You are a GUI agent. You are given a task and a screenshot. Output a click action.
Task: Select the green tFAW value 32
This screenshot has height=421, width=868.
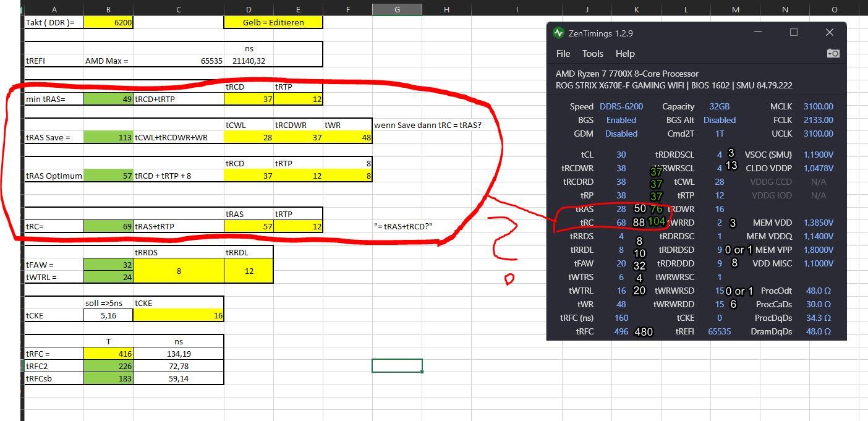pyautogui.click(x=108, y=265)
